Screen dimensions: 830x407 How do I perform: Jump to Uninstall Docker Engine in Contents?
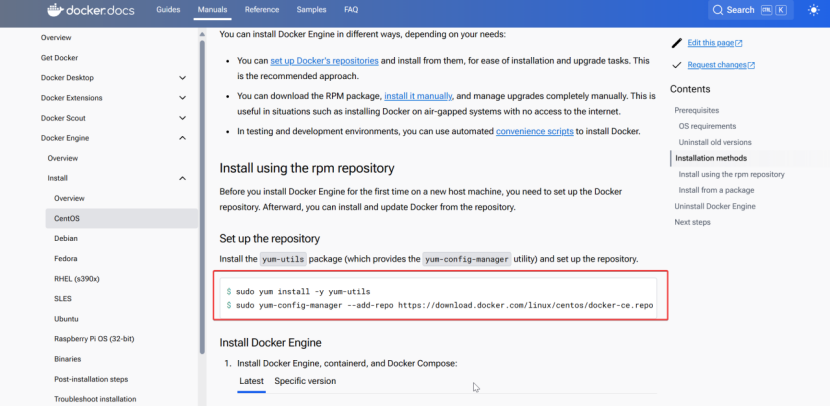[x=715, y=206]
